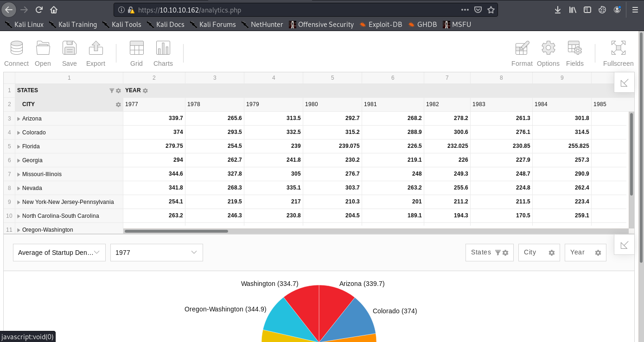Expand North Carolina-South Carolina row
The image size is (644, 342).
coord(19,216)
